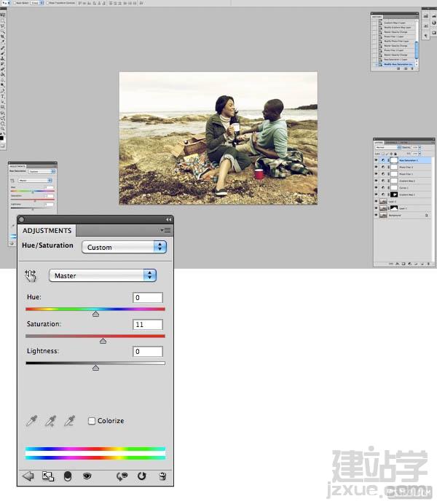
Task: Open the layer Fill dropdown arrow
Action: pyautogui.click(x=420, y=154)
